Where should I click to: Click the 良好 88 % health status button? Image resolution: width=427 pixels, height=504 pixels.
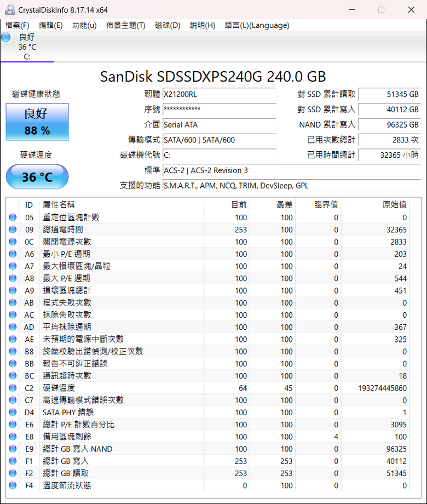(37, 122)
